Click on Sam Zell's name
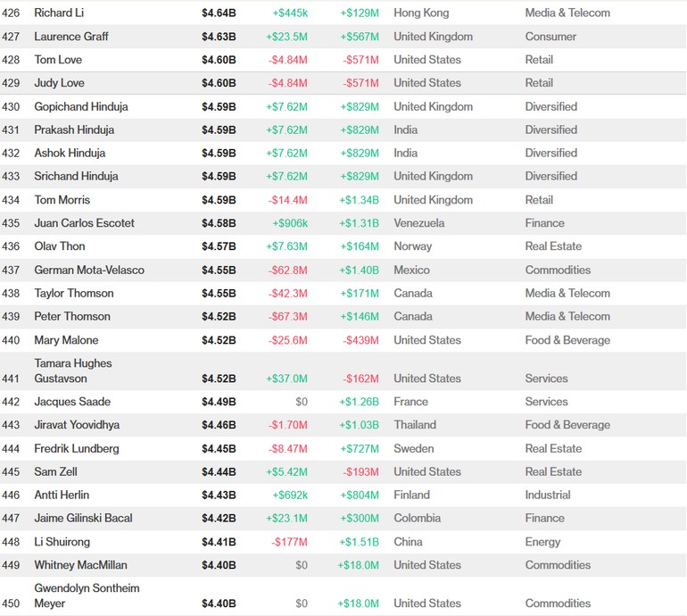 [x=59, y=471]
